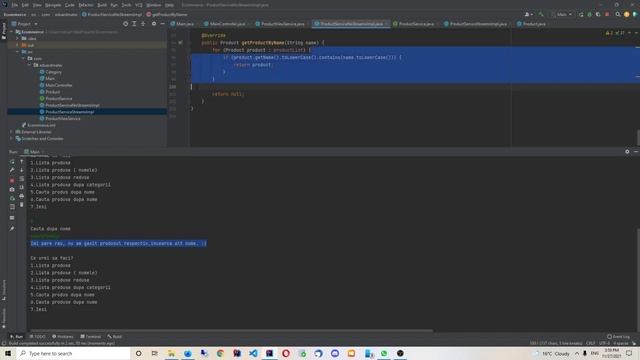Click the taskbar search box
The image size is (640, 360).
pyautogui.click(x=73, y=353)
